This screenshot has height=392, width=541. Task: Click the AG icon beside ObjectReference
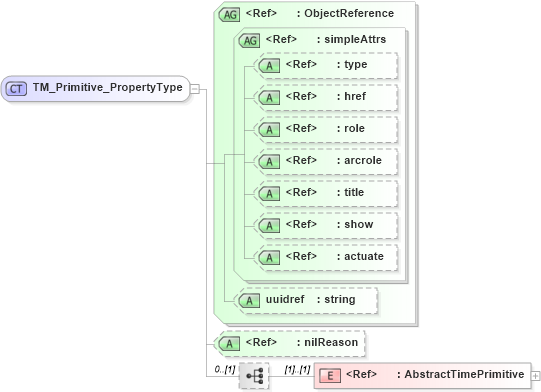(229, 14)
